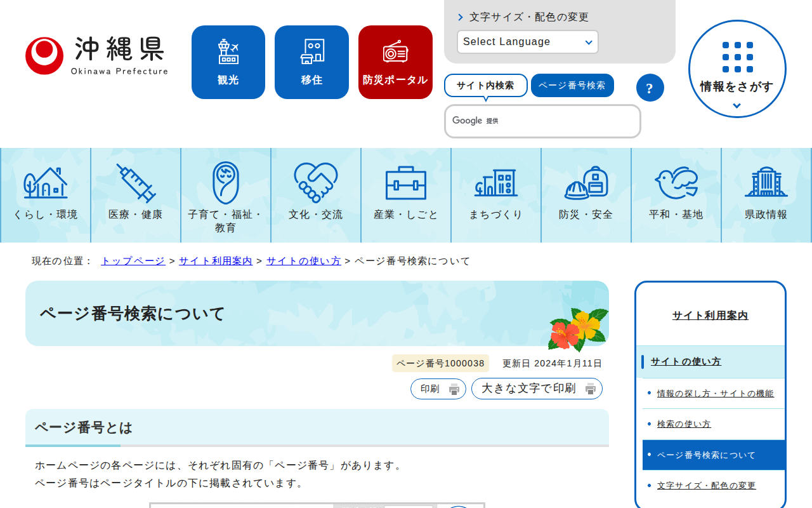The width and height of the screenshot is (812, 508).
Task: Go to トップページ breadcrumb link
Action: [133, 261]
